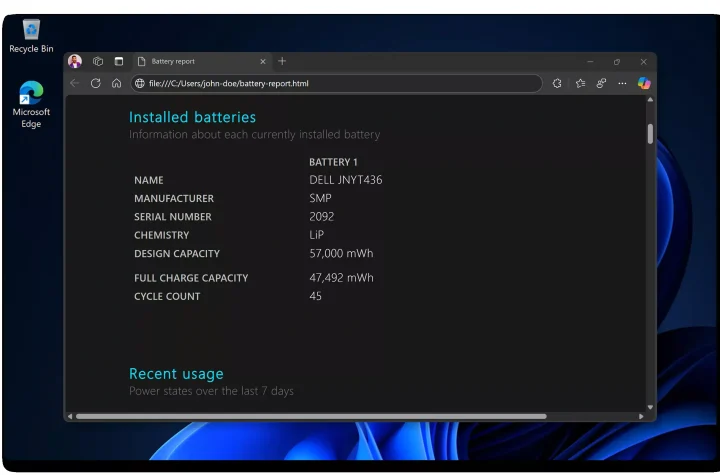This screenshot has height=475, width=720.
Task: Open the tab actions menu icon
Action: 118,61
